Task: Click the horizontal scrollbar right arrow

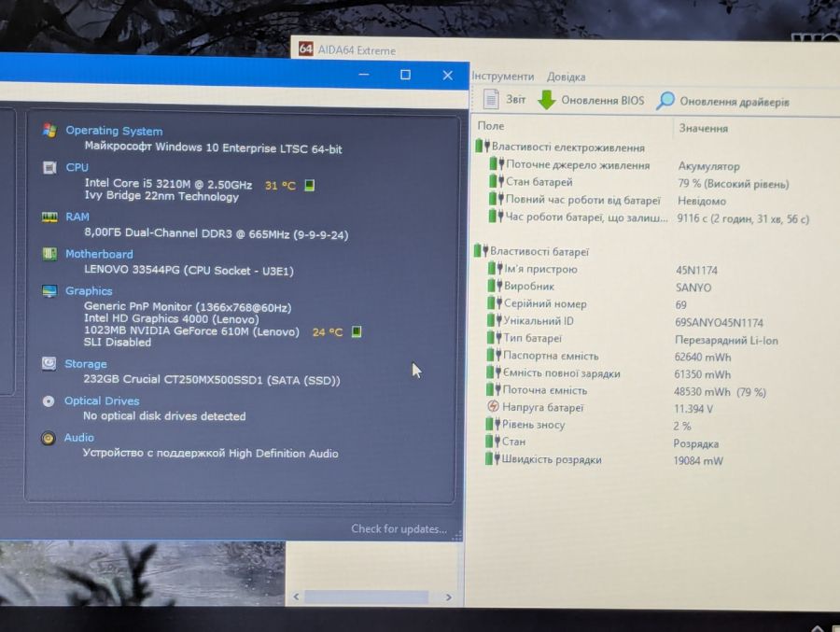Action: [448, 597]
